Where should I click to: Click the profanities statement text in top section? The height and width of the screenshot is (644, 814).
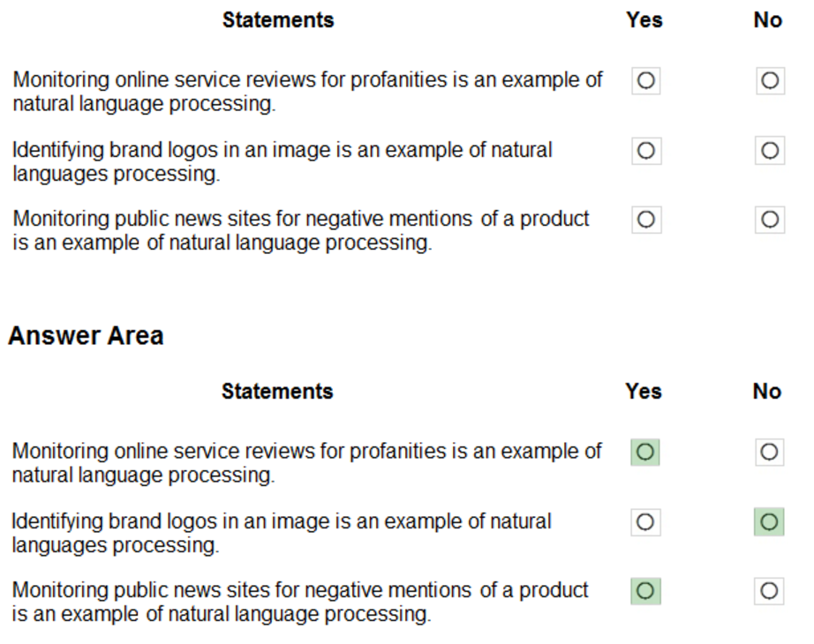point(307,92)
